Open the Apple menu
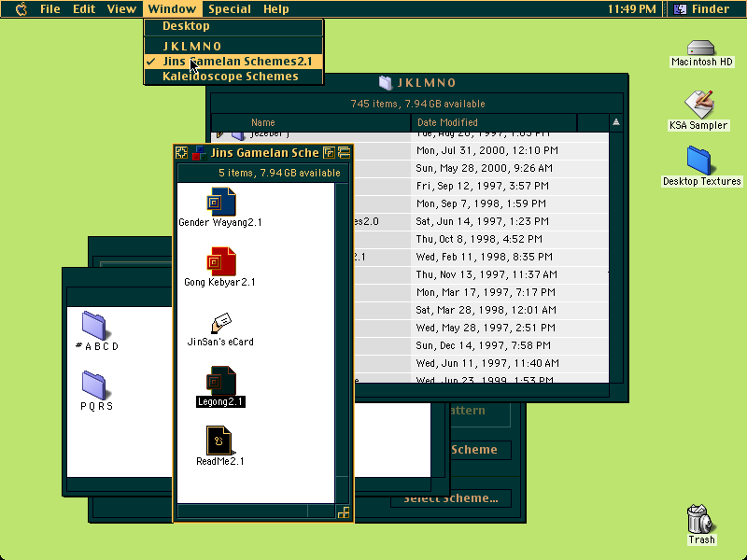 pyautogui.click(x=21, y=9)
